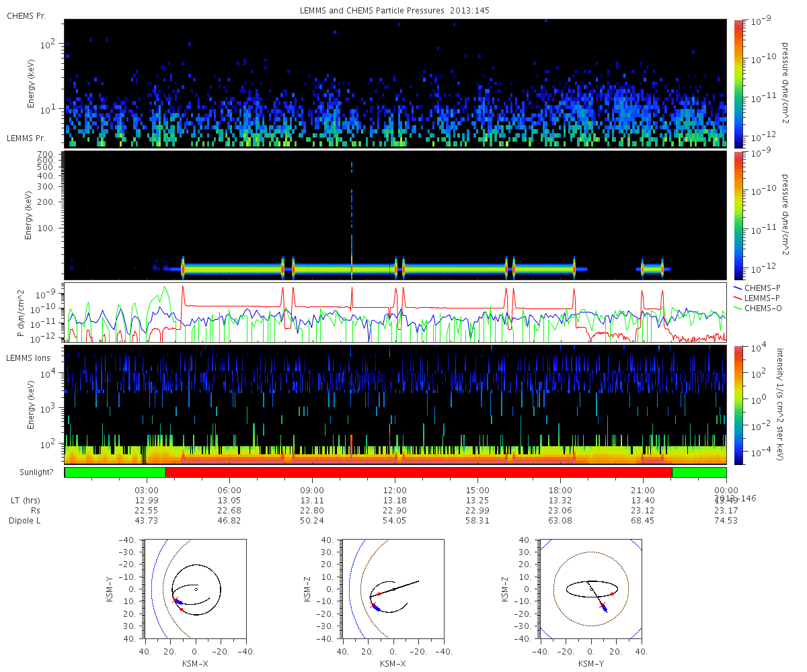Viewport: 807px width, 672px height.
Task: Click the CHEMS pressure top colorbar
Action: 738,83
